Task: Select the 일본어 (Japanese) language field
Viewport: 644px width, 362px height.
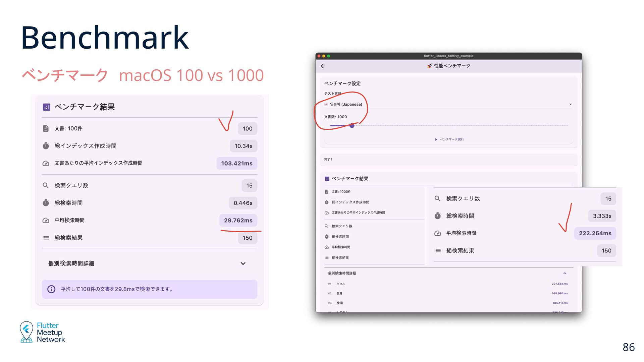Action: 346,105
